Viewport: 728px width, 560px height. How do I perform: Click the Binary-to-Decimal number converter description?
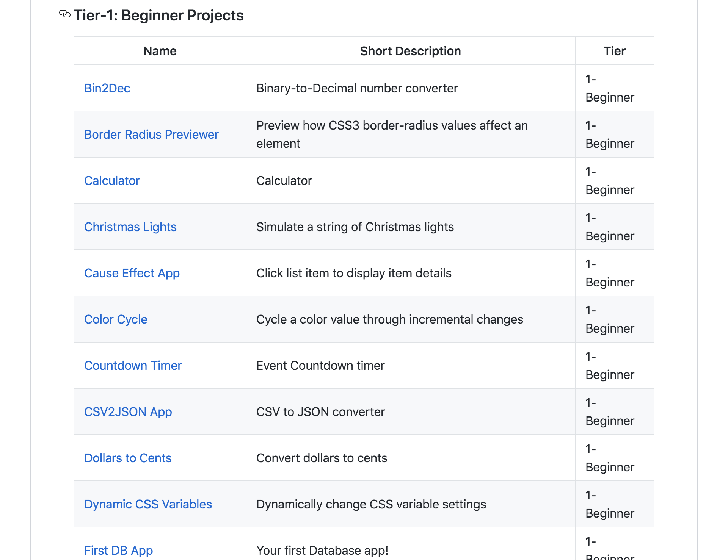coord(357,88)
